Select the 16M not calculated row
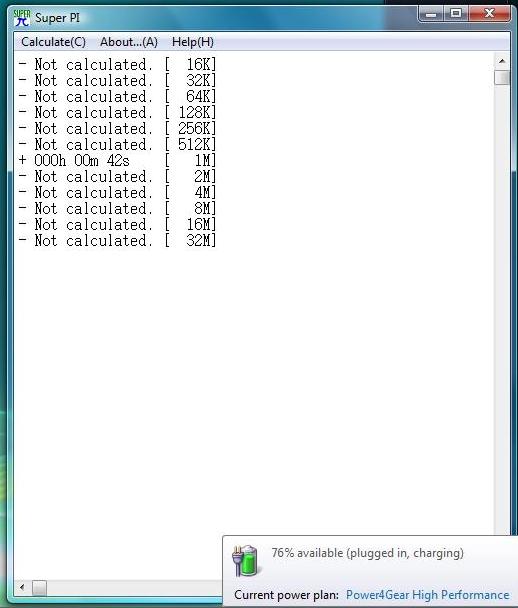The image size is (518, 608). pyautogui.click(x=117, y=225)
